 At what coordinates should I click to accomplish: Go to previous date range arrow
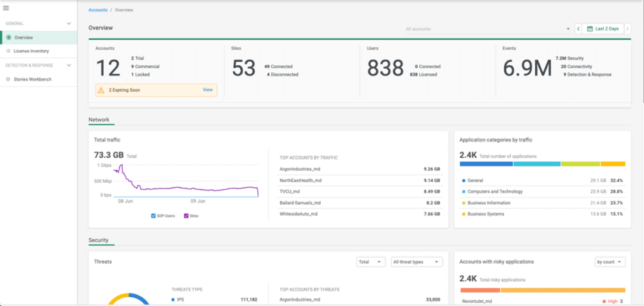pyautogui.click(x=579, y=29)
